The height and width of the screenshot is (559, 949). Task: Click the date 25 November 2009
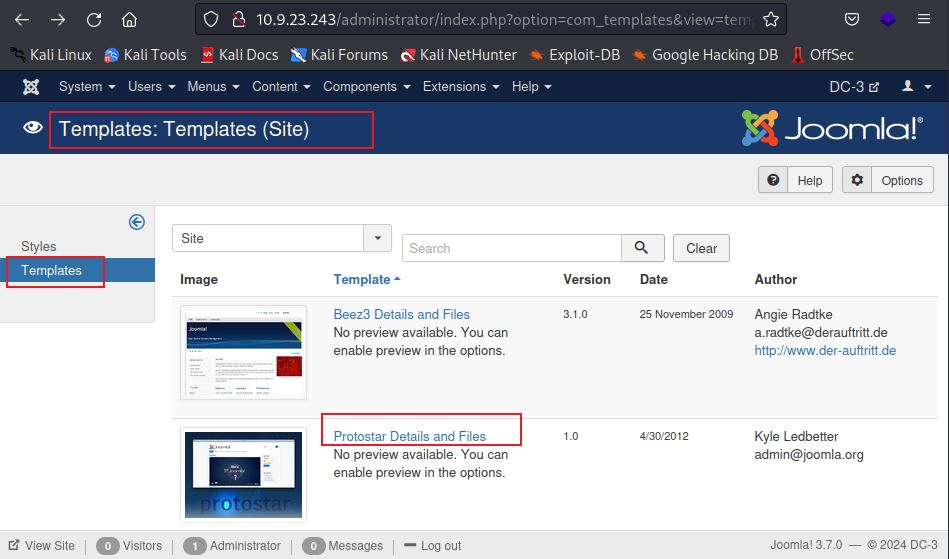click(686, 315)
